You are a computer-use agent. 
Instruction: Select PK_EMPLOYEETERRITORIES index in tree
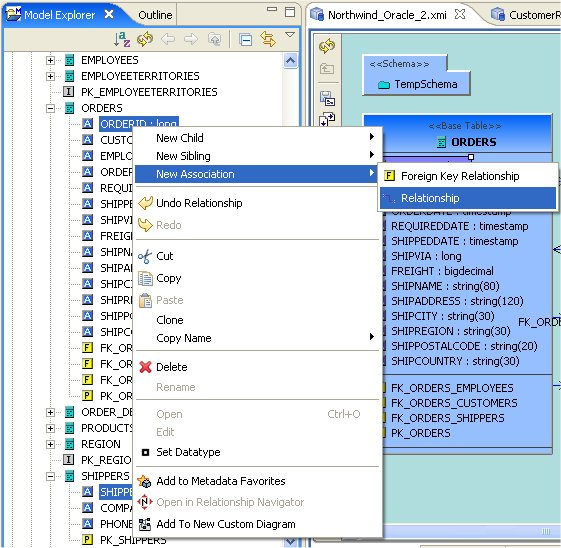coord(149,92)
